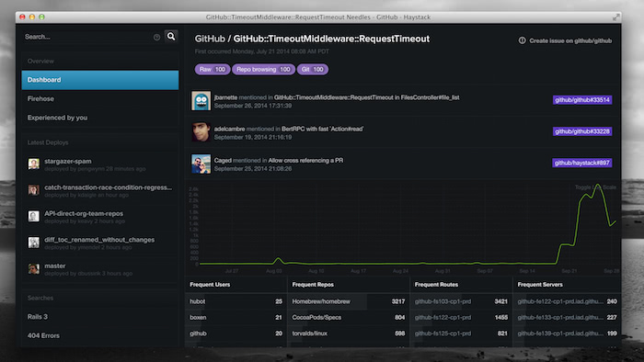
Task: Click the search help question mark icon
Action: (x=156, y=38)
